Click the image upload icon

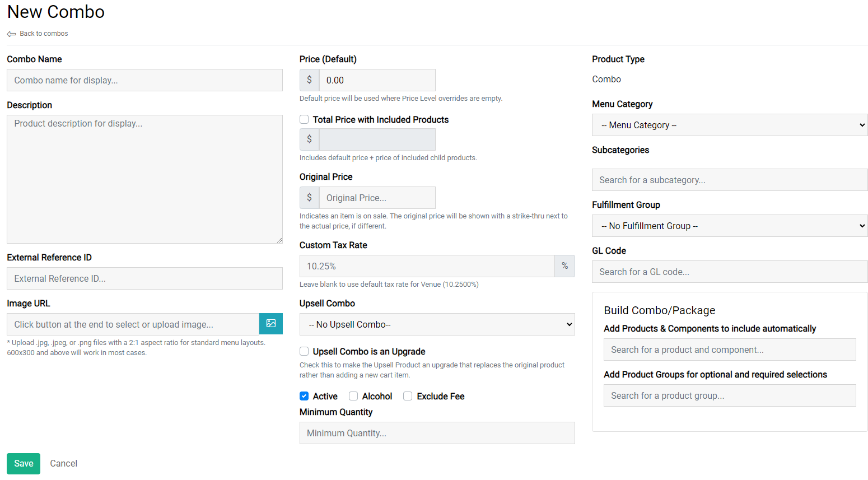(x=271, y=324)
